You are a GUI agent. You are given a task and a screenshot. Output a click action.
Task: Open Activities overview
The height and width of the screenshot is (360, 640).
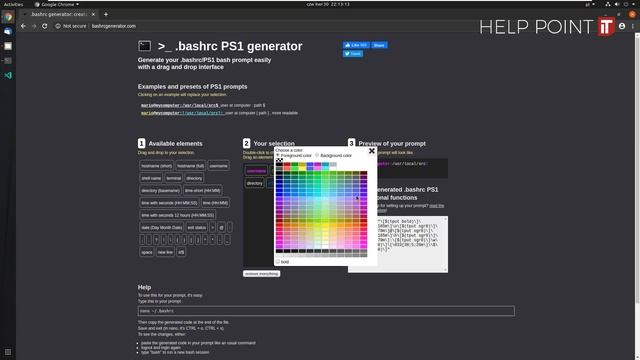[13, 4]
